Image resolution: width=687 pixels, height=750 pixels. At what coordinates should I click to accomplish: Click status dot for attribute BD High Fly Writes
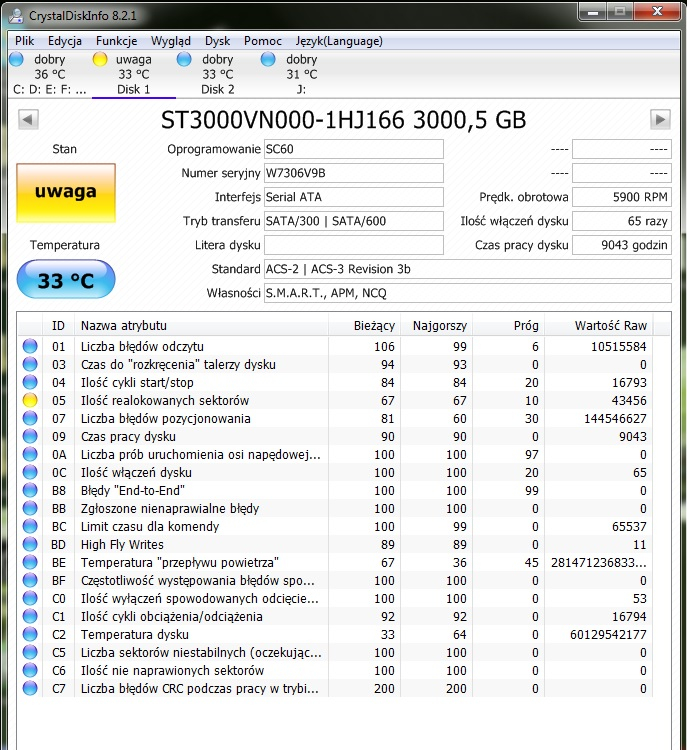[x=30, y=544]
